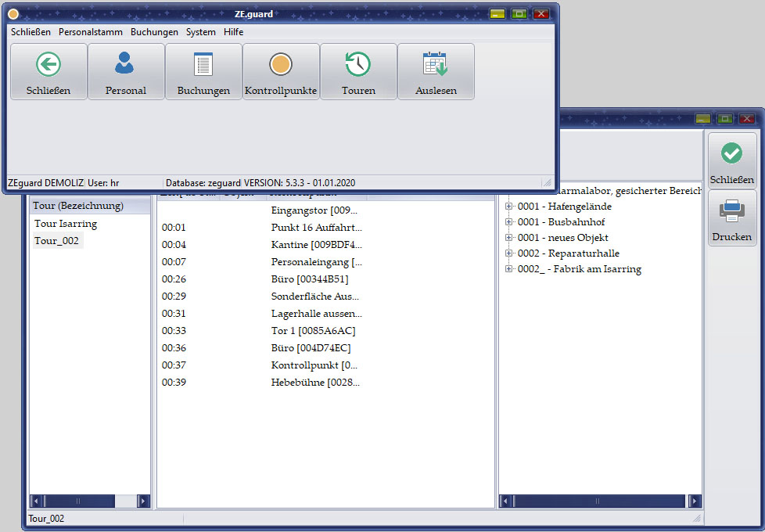Select the Kontrollpunkte orange circle icon
The height and width of the screenshot is (532, 765).
281,64
